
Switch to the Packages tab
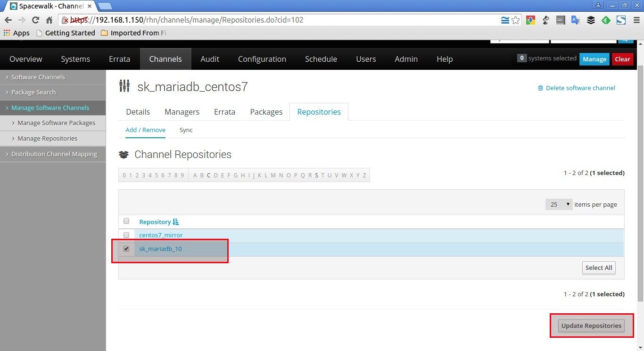click(x=266, y=112)
